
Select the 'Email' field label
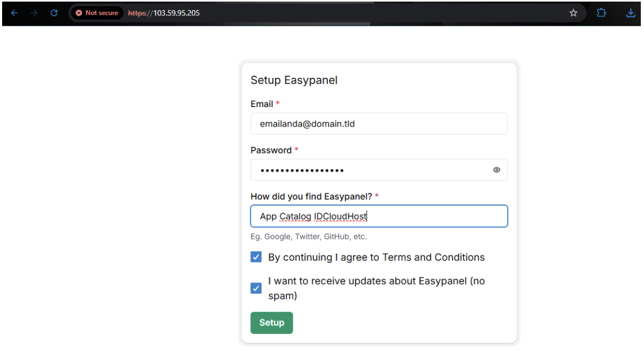[262, 104]
